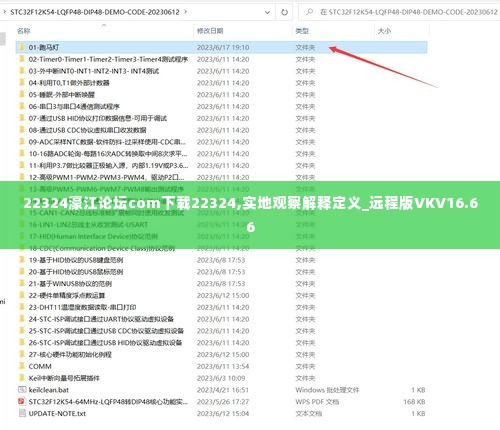Select the 26-STC-ISP USB HID folder name
Image resolution: width=500 pixels, height=430 pixels.
pos(105,342)
